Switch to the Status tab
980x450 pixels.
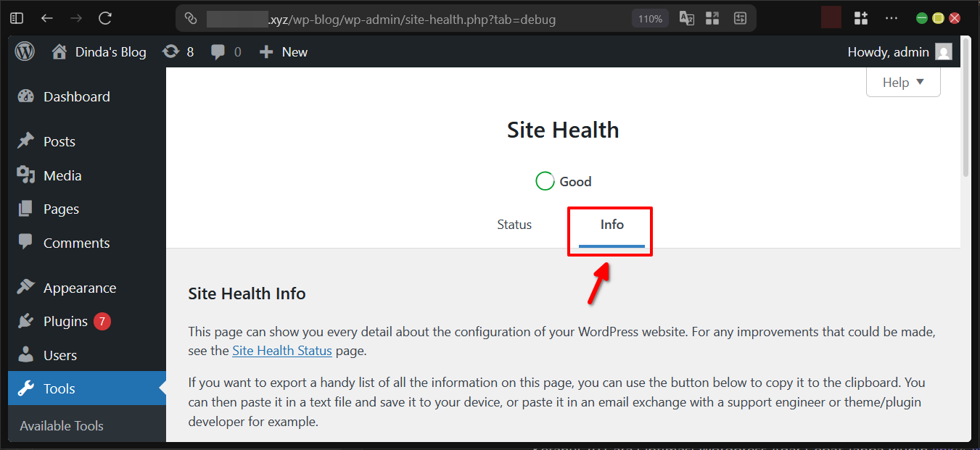coord(514,225)
